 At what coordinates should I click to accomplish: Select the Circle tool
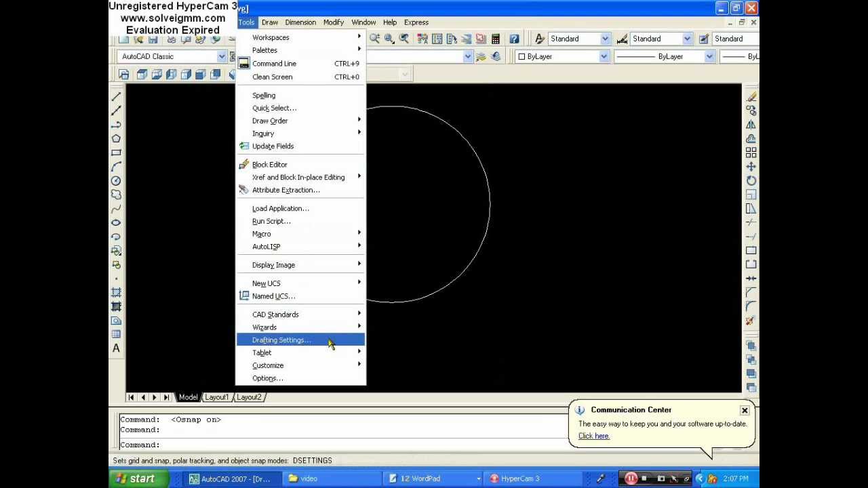116,181
